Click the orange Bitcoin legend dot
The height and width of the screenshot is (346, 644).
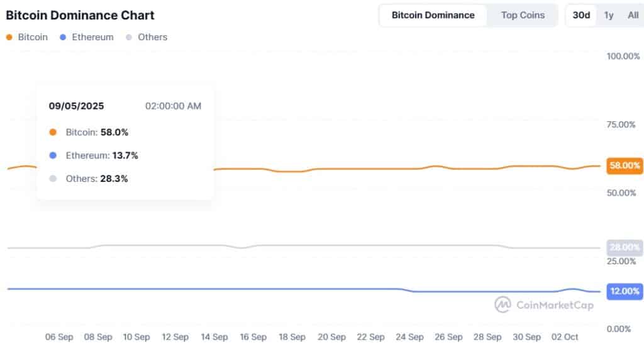9,37
